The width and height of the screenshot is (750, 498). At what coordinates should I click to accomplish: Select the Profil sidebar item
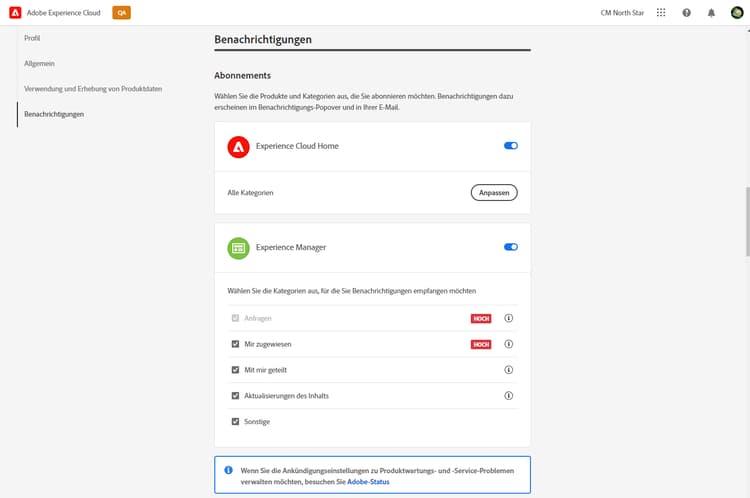click(32, 38)
